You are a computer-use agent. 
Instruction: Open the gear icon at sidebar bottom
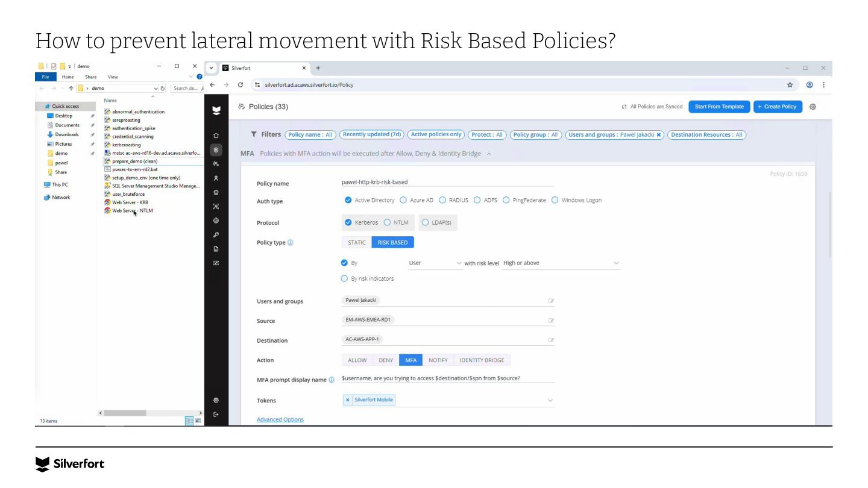[216, 400]
